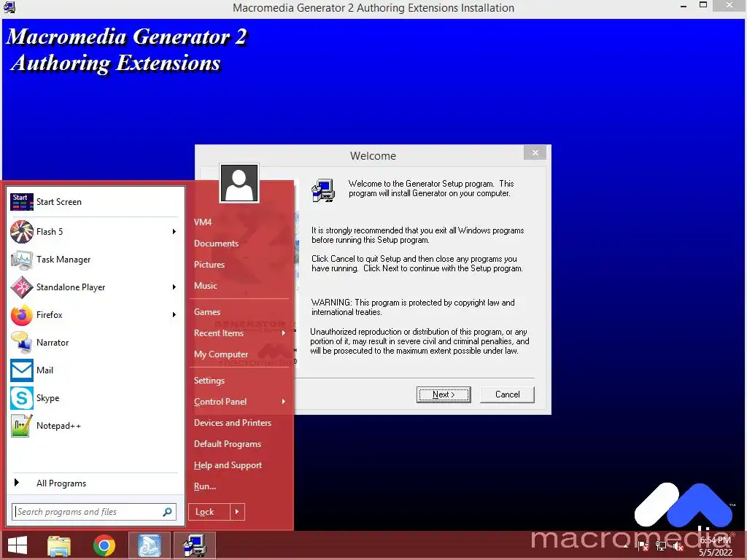The image size is (747, 560).
Task: Click the user account picture
Action: (239, 183)
